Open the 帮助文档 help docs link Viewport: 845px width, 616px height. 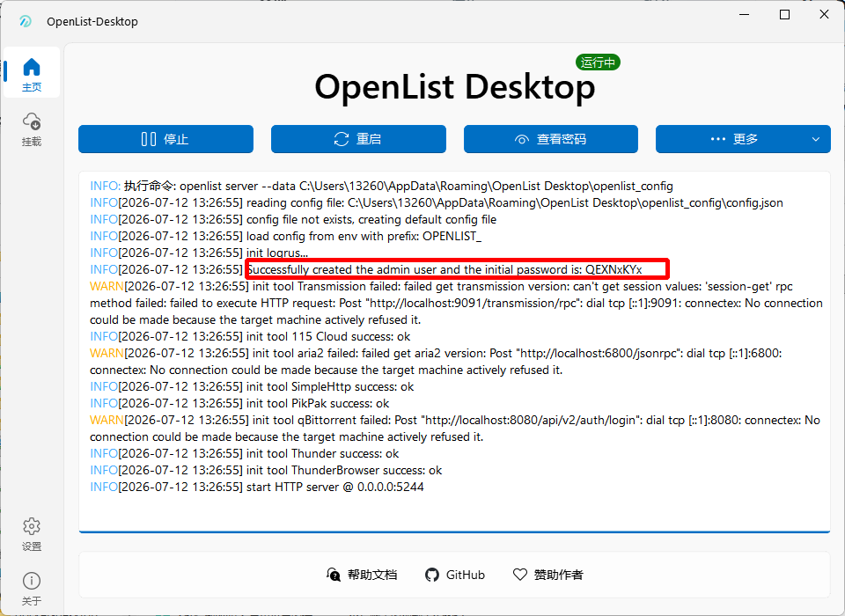[x=362, y=575]
